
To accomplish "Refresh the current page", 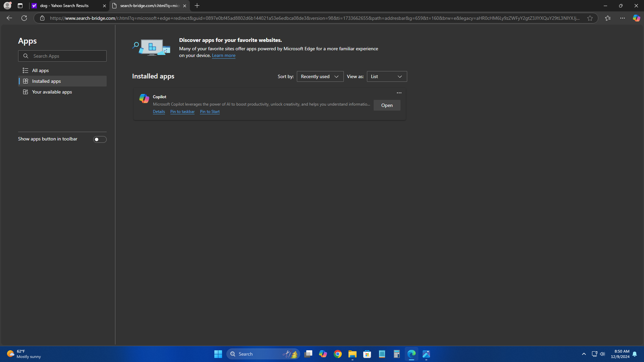I will pyautogui.click(x=24, y=18).
